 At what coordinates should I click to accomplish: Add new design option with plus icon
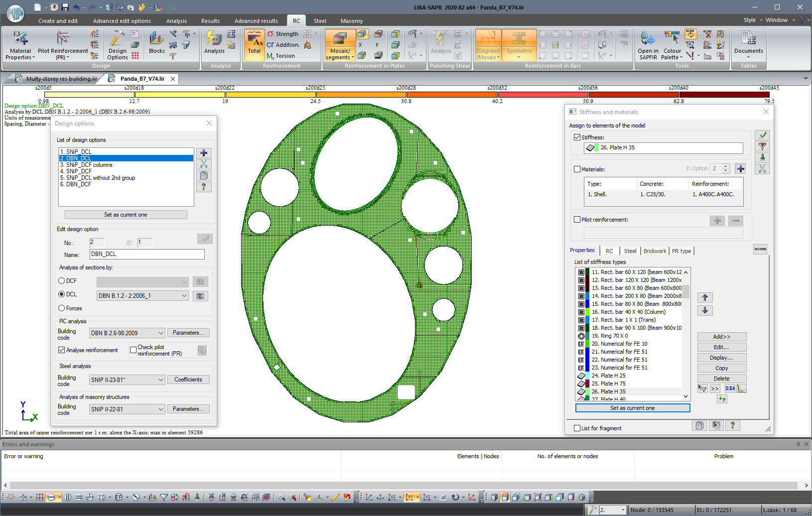204,153
